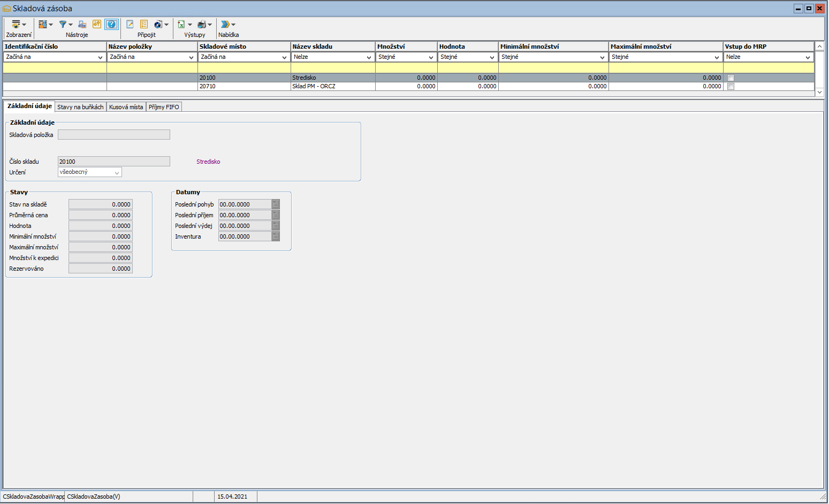Image resolution: width=829 pixels, height=504 pixels.
Task: Click the Skladová položka input field
Action: pyautogui.click(x=113, y=135)
